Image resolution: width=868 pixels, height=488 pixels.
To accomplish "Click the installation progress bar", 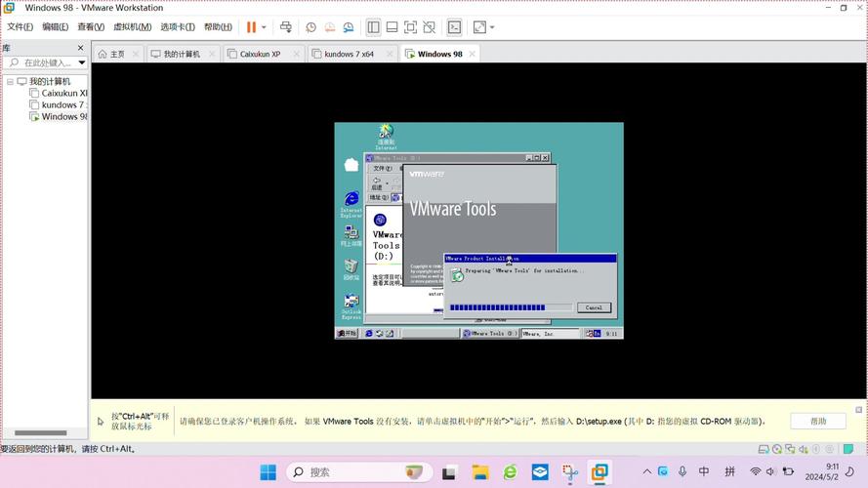I will pyautogui.click(x=511, y=307).
